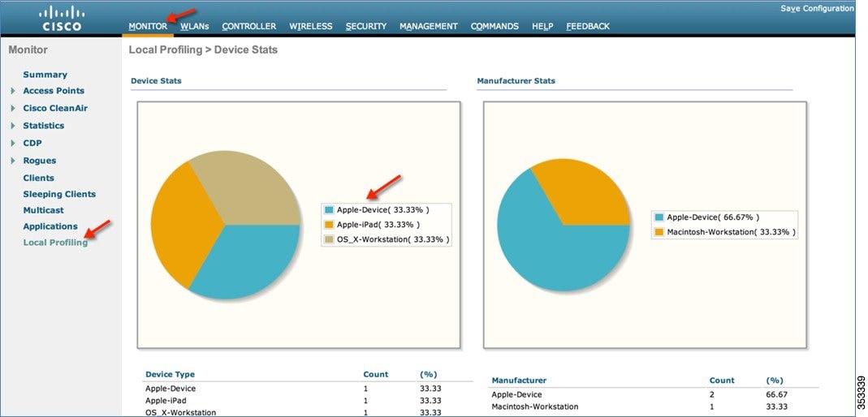
Task: Open Access Points in the sidebar
Action: (54, 91)
